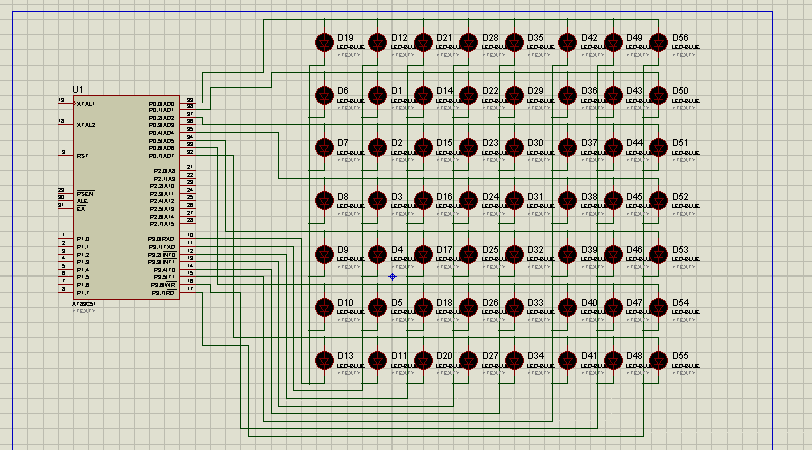Select the LED symbol labeled D12

click(x=378, y=42)
